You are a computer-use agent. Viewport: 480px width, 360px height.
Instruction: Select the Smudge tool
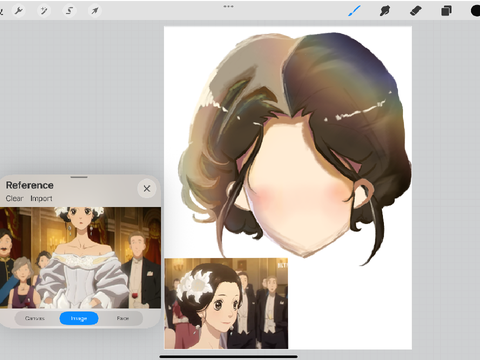click(x=385, y=11)
